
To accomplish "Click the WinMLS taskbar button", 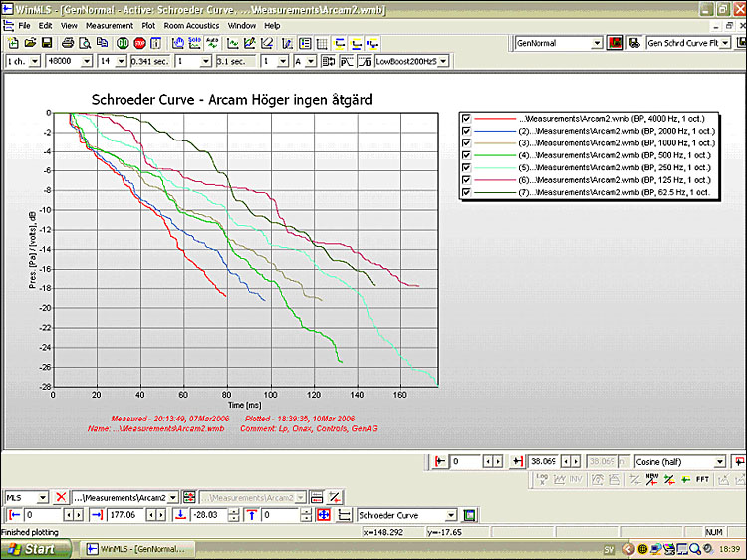I will (134, 549).
